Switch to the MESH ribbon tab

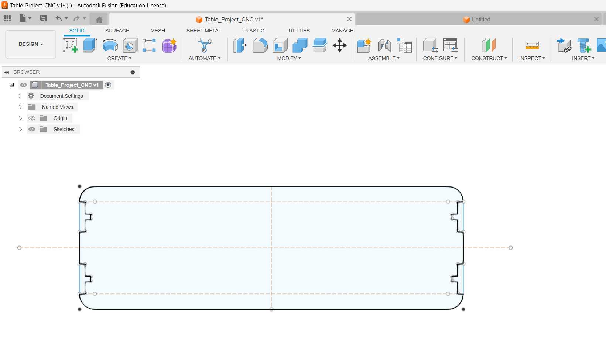[158, 31]
